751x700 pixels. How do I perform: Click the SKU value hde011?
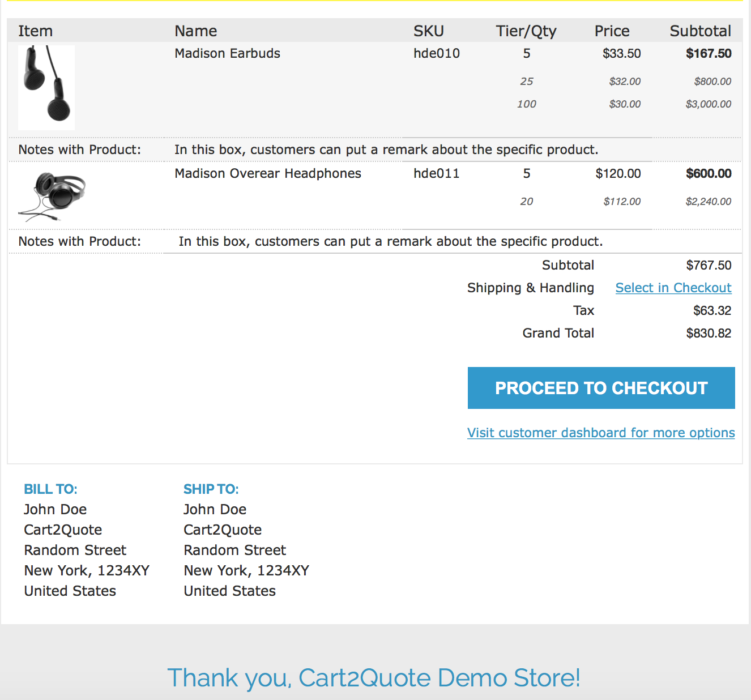pos(437,173)
